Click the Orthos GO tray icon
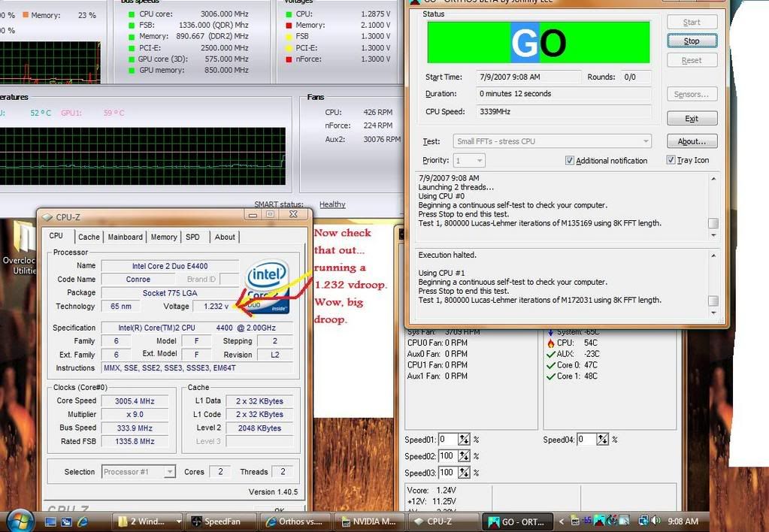The width and height of the screenshot is (769, 532). click(599, 521)
